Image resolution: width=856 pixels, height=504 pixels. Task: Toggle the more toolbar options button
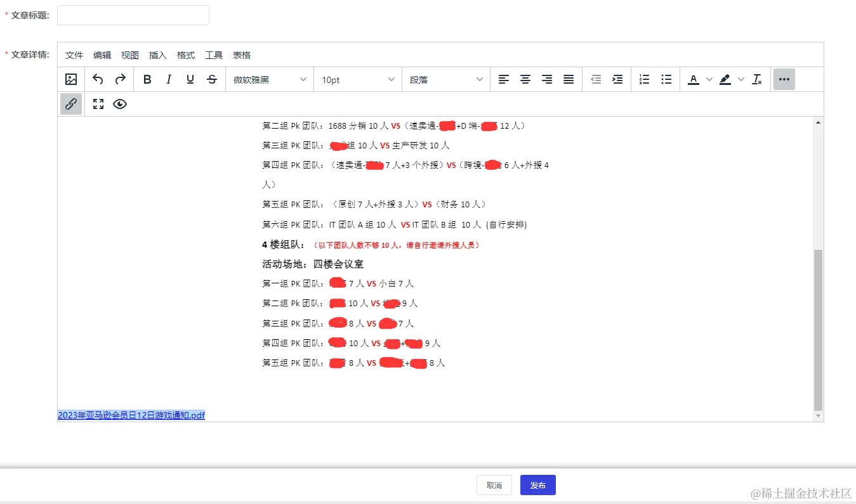tap(784, 79)
